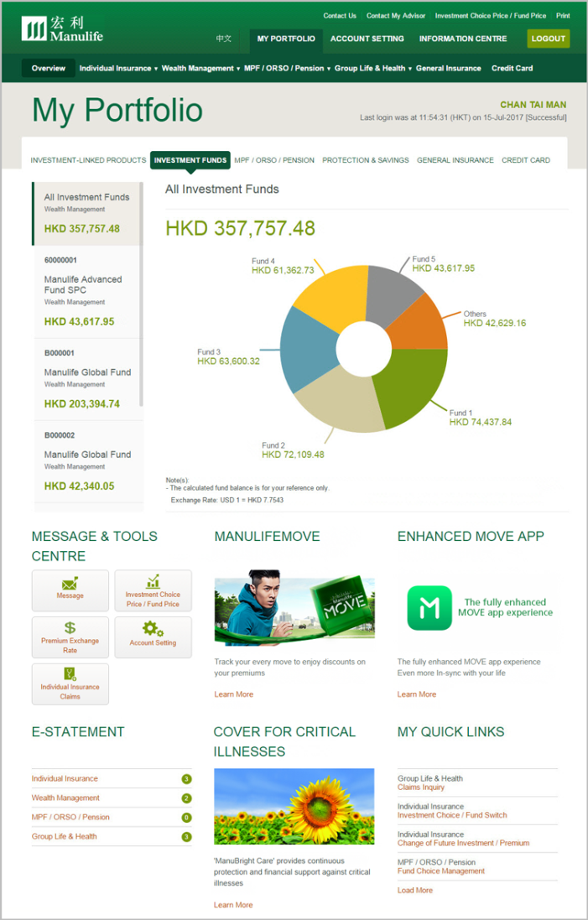
Task: Expand Wealth Management navigation dropdown
Action: click(200, 68)
